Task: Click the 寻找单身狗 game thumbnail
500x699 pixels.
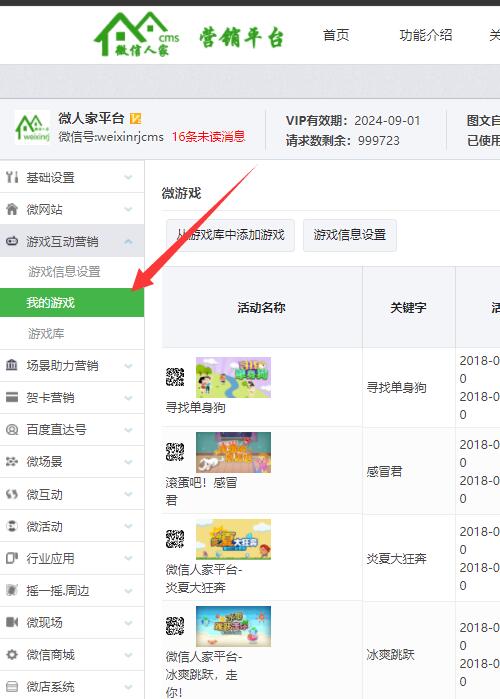Action: coord(233,377)
